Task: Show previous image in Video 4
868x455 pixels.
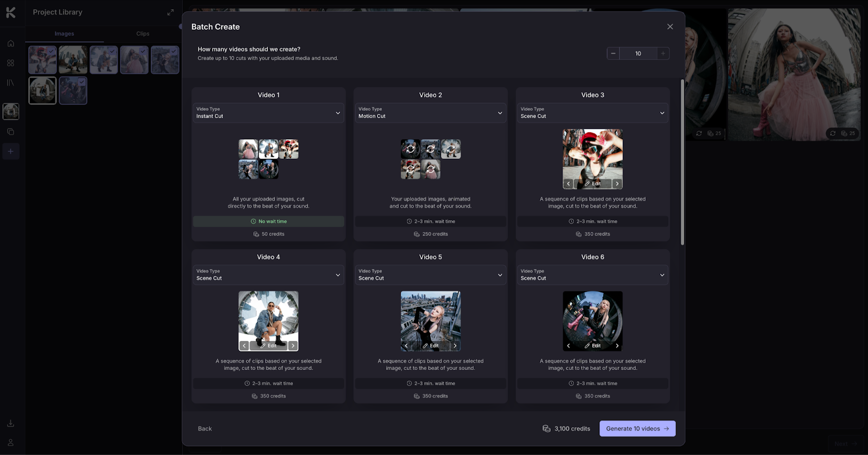Action: coord(245,345)
